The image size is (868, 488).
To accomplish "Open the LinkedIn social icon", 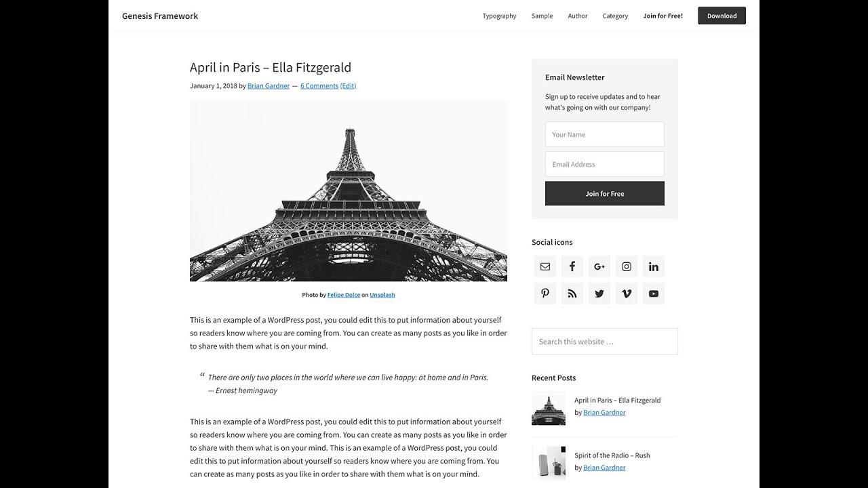I will 654,266.
